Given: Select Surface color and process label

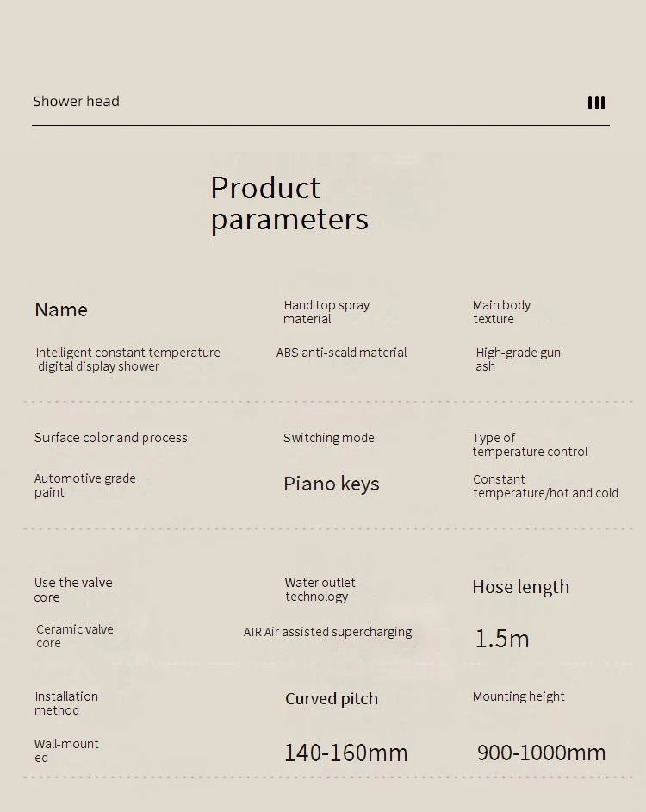Looking at the screenshot, I should 111,438.
